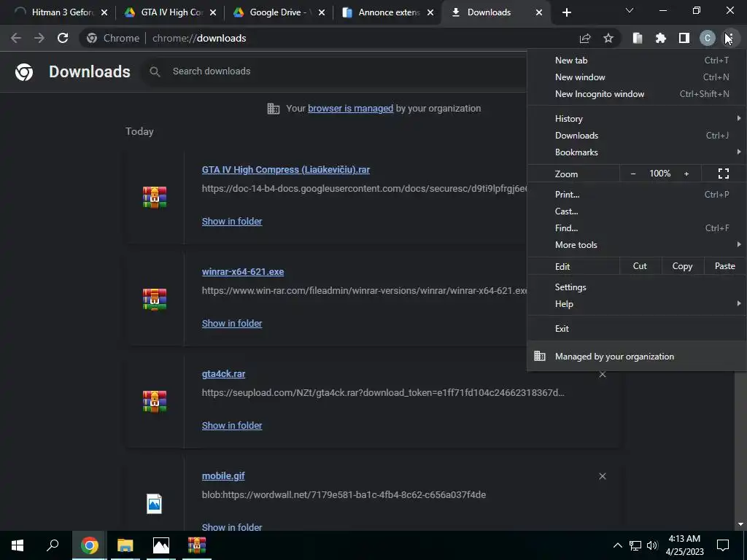Select New window from menu
This screenshot has height=560, width=747.
[x=637, y=77]
